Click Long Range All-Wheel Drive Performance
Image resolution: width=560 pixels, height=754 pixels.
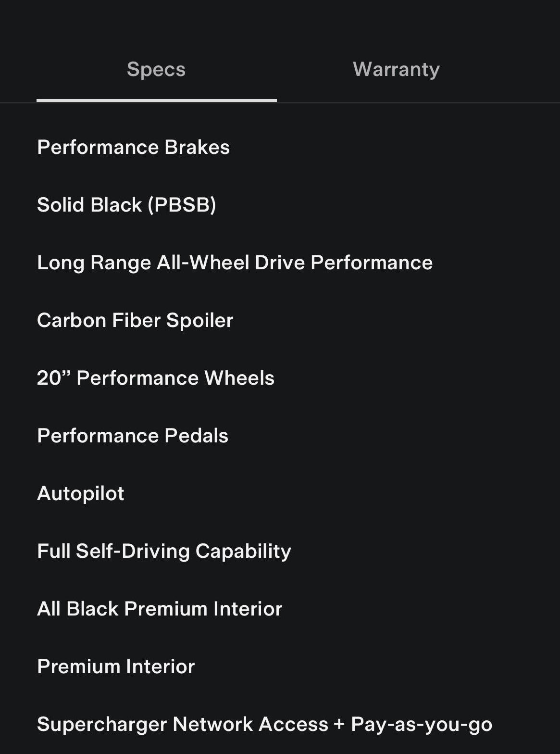click(235, 263)
